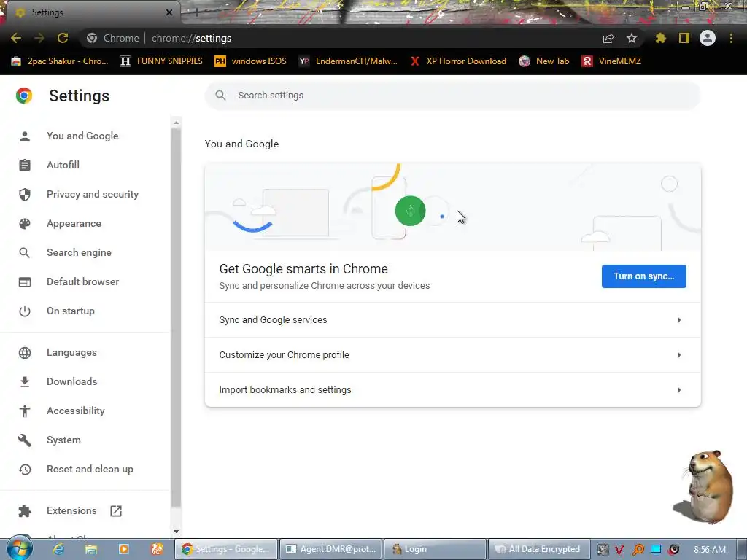The height and width of the screenshot is (560, 747).
Task: Launch Internet Explorer from taskbar
Action: 58,549
